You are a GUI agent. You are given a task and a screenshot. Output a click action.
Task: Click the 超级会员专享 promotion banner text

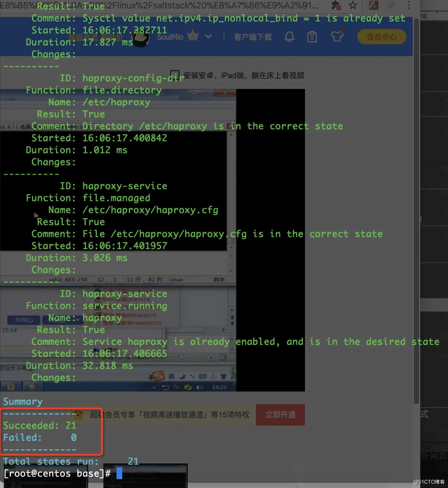click(x=170, y=415)
